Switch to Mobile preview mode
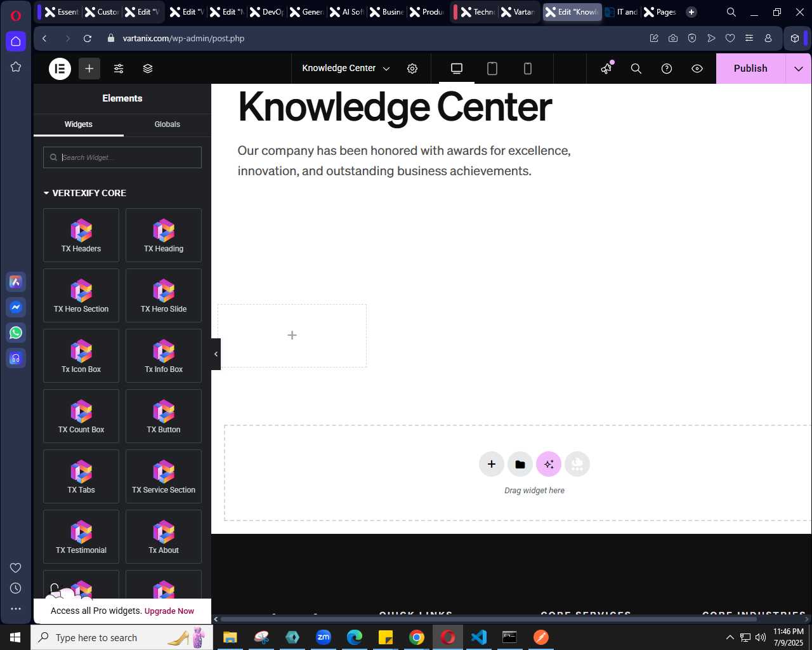812x650 pixels. (x=528, y=69)
